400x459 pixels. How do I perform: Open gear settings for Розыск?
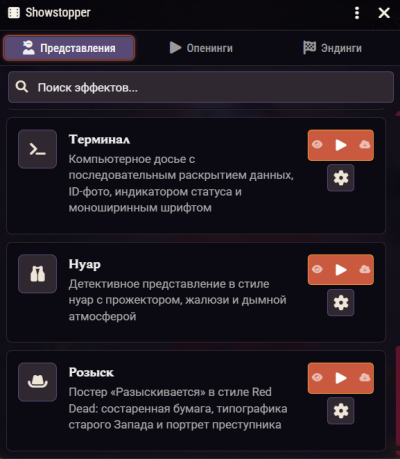(x=341, y=411)
